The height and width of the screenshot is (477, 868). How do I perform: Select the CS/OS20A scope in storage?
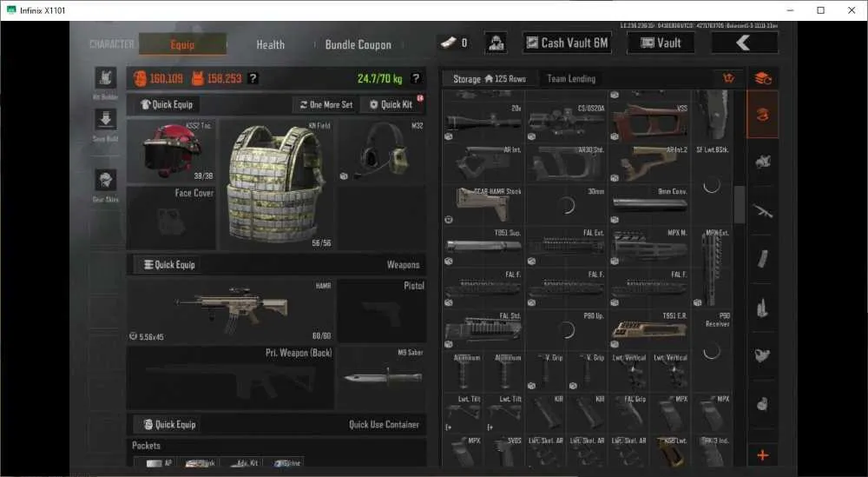point(566,122)
